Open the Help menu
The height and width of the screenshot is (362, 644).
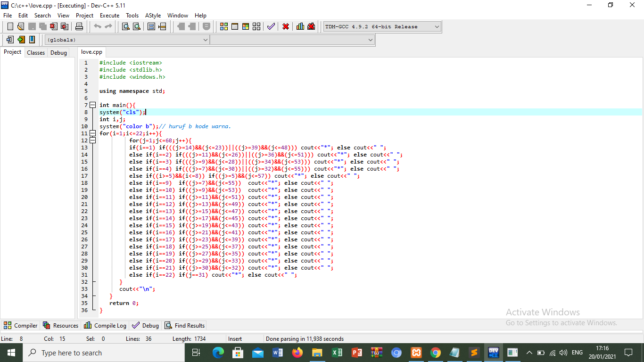coord(200,15)
